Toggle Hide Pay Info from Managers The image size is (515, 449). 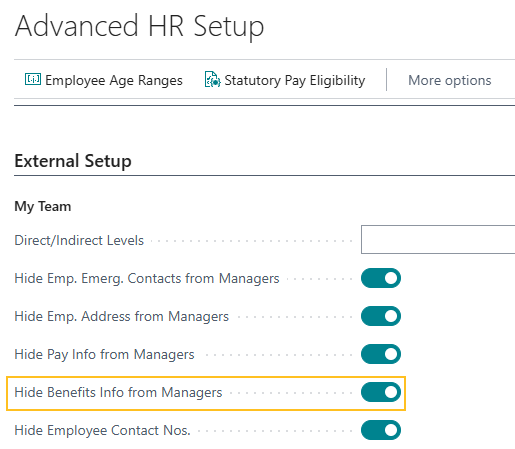click(381, 354)
